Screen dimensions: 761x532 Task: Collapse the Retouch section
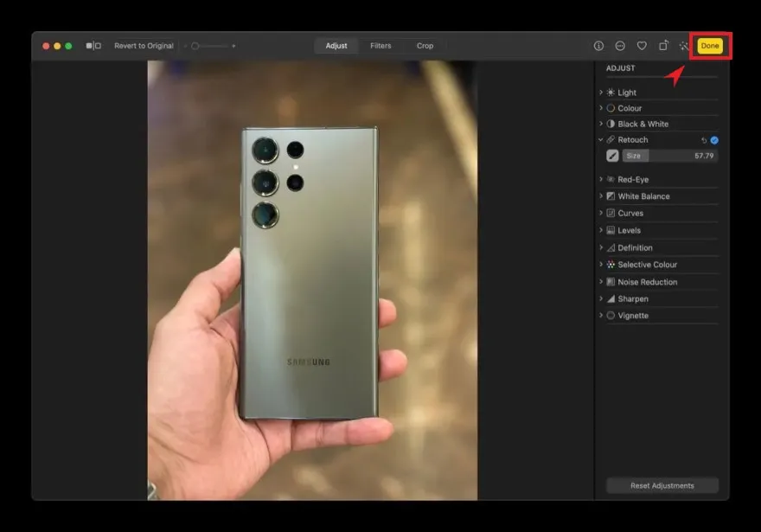point(601,139)
